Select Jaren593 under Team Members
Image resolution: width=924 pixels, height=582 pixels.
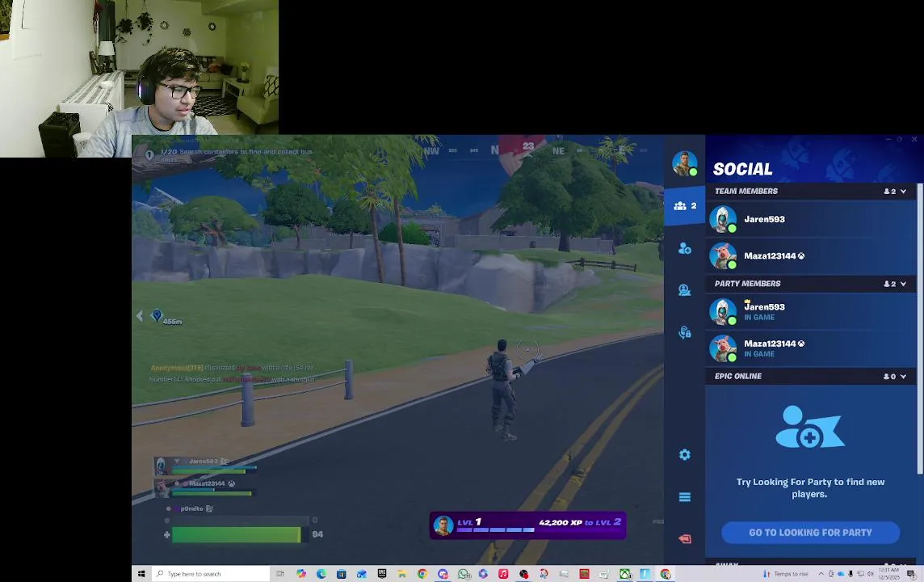[x=811, y=219]
